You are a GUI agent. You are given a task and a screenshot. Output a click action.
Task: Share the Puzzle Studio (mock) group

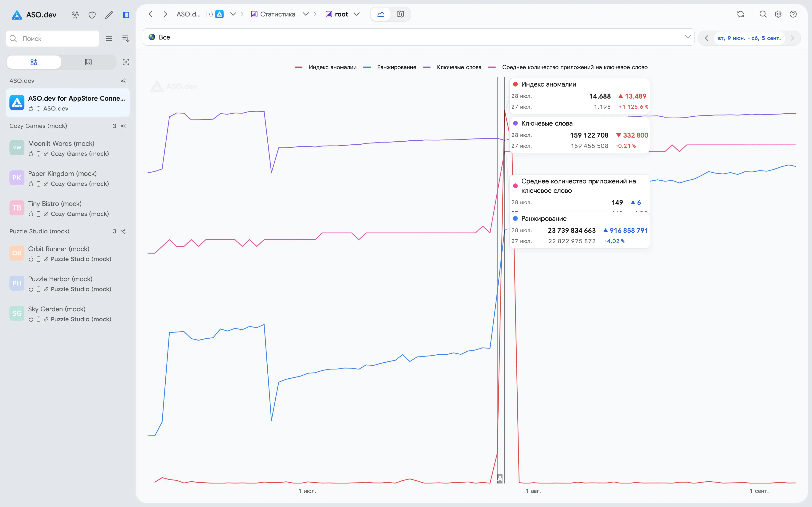[123, 231]
